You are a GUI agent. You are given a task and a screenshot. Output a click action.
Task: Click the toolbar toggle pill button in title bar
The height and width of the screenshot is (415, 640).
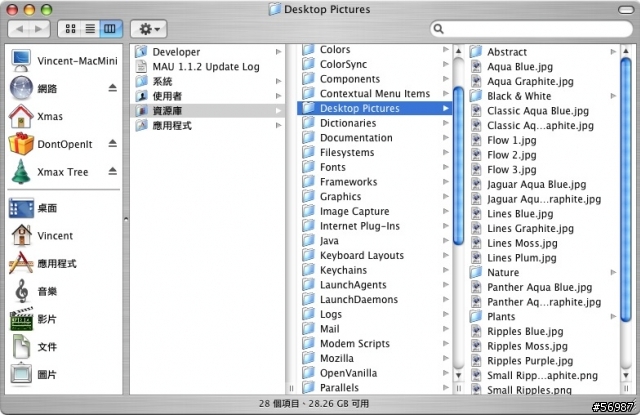[626, 9]
